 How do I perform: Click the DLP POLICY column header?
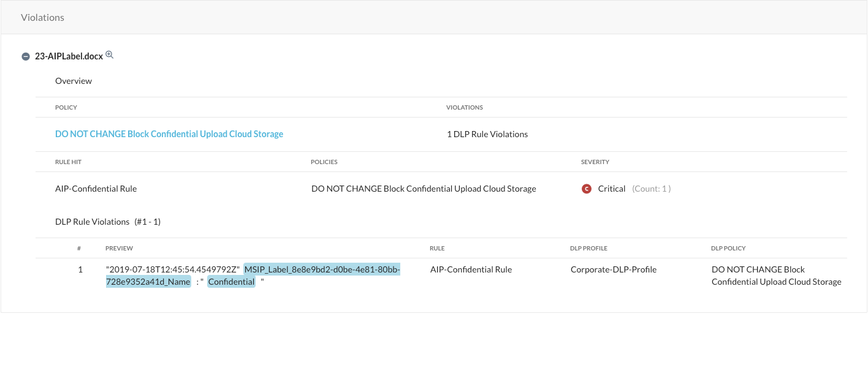click(x=728, y=249)
